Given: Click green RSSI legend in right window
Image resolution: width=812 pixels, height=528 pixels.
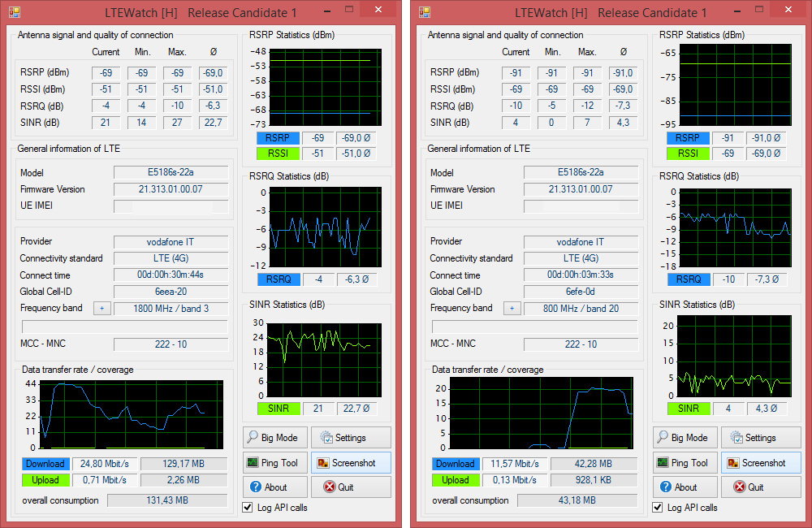Looking at the screenshot, I should coord(688,154).
